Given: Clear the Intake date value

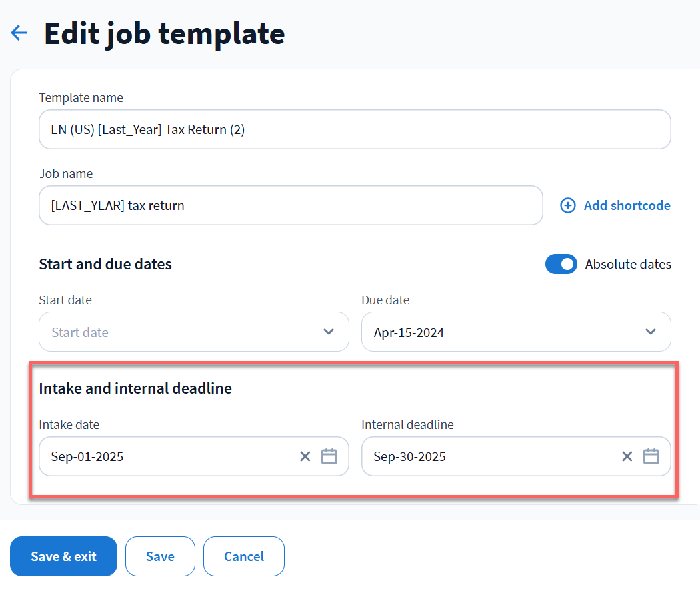Looking at the screenshot, I should pyautogui.click(x=305, y=456).
